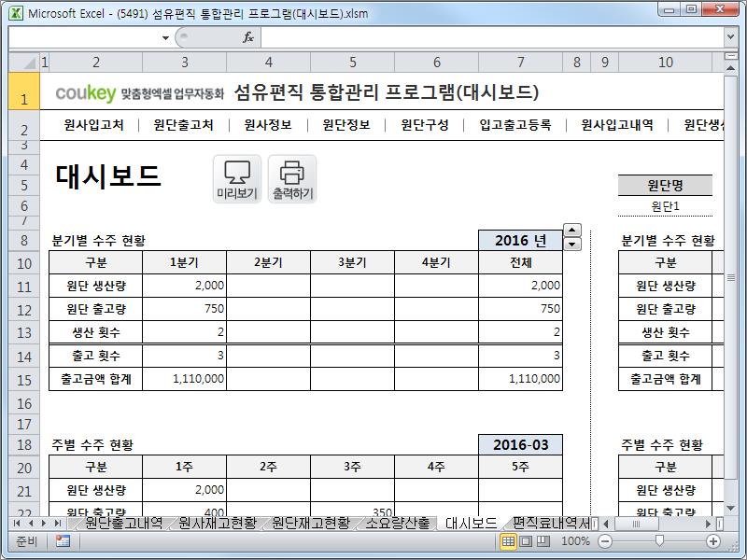Go to first sheet tab arrow
Viewport: 747px width, 560px height.
tap(17, 524)
